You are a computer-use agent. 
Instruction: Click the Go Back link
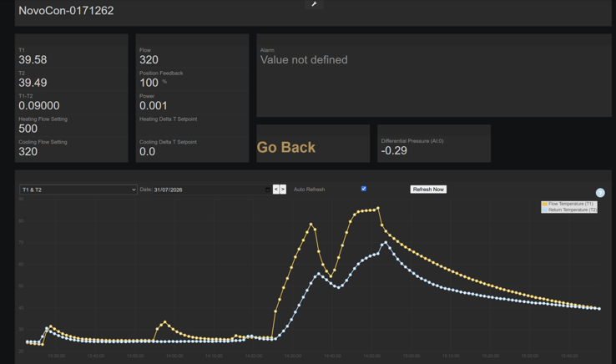click(286, 148)
